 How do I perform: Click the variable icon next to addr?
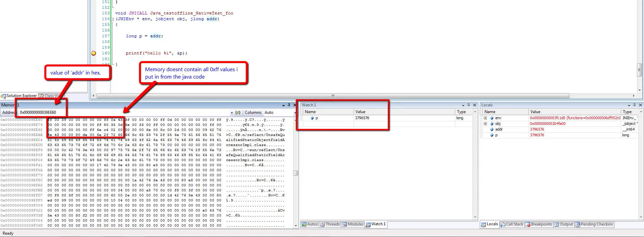(492, 130)
